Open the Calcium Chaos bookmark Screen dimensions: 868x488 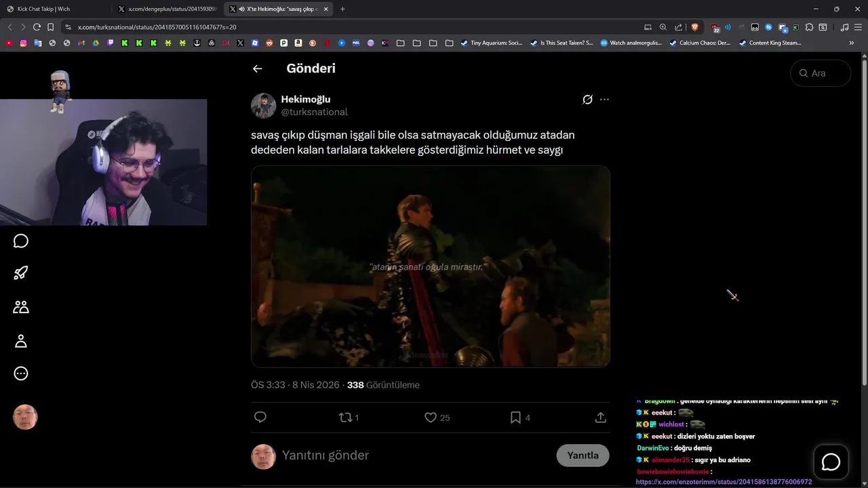699,43
